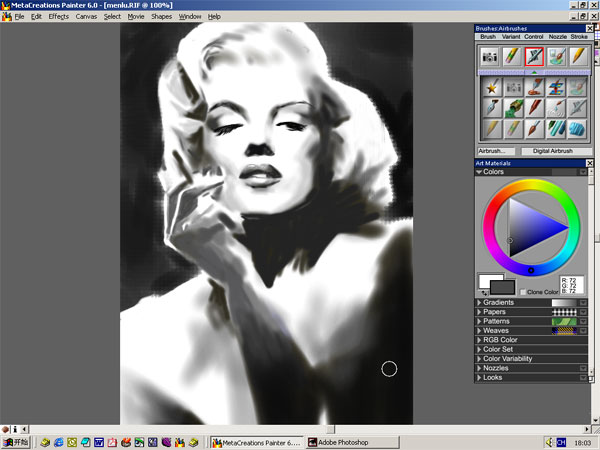Image resolution: width=600 pixels, height=450 pixels.
Task: Open the Weaves row dropdown arrow
Action: point(583,331)
